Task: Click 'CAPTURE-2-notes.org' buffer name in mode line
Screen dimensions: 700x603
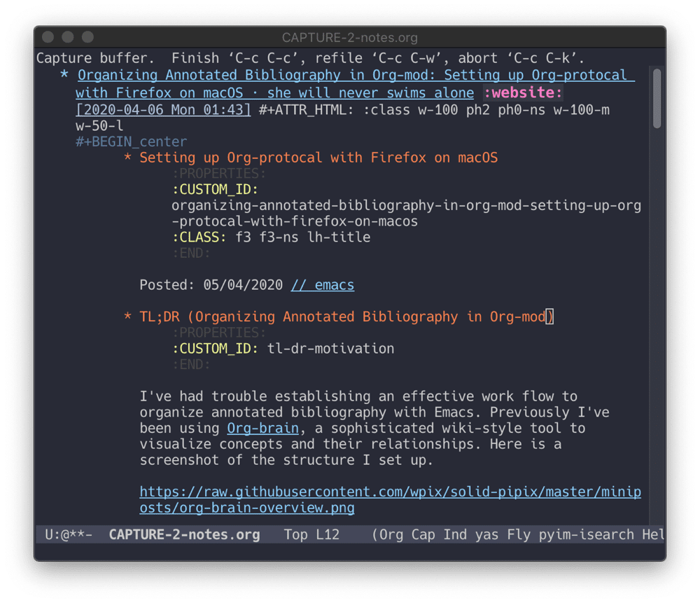Action: (184, 534)
